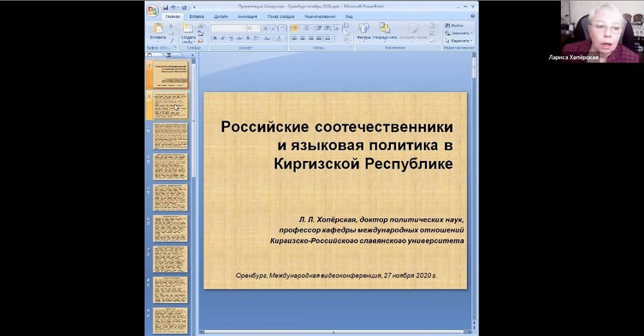
Task: Click the Создать слайд icon
Action: coord(188,28)
